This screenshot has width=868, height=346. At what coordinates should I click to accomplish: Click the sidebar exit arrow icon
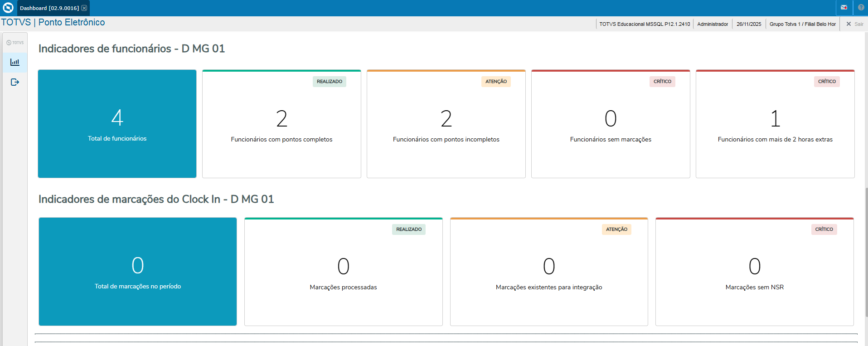pyautogui.click(x=15, y=82)
